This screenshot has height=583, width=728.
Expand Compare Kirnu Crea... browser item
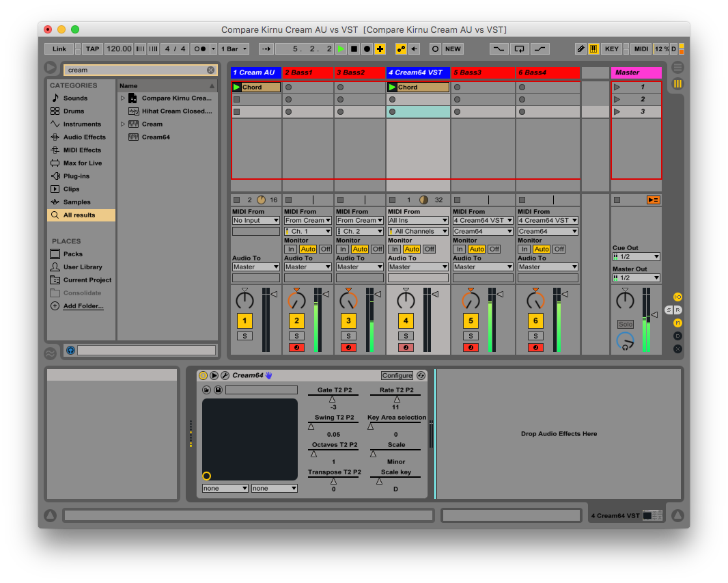tap(123, 98)
